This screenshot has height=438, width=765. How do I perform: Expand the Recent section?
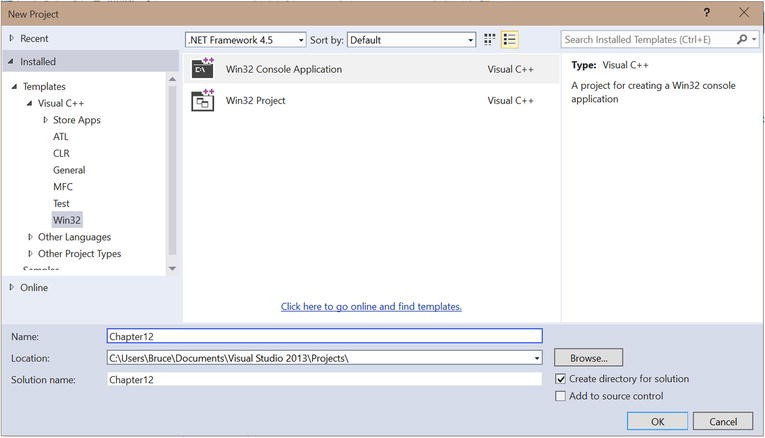(x=12, y=38)
